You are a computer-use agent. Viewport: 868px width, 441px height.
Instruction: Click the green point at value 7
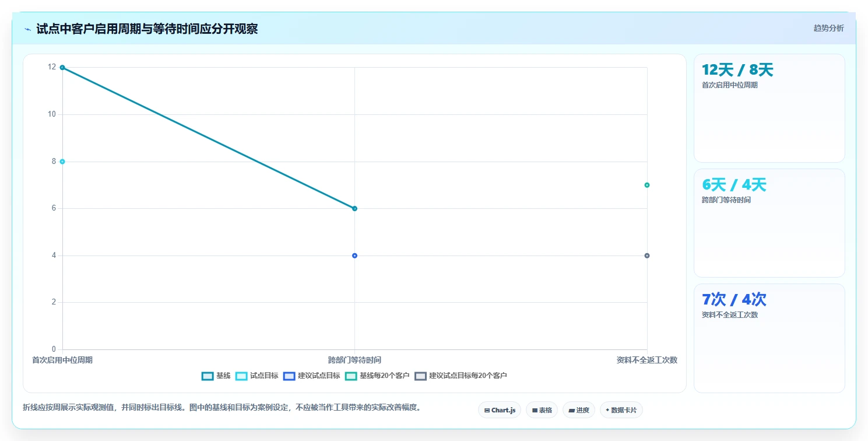coord(647,185)
